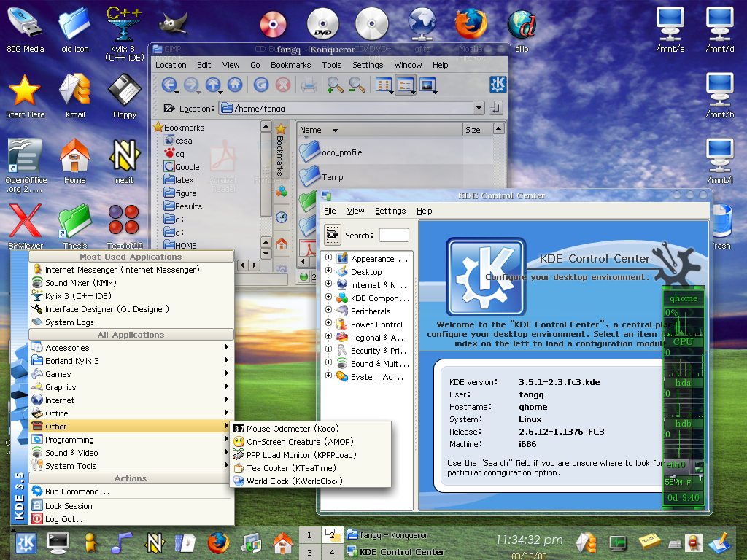Click Stop icon in Konqueror toolbar
The height and width of the screenshot is (560, 747).
click(x=283, y=85)
